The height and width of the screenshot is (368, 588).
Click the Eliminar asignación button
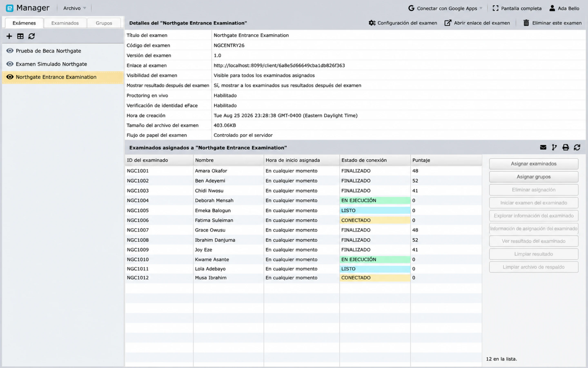click(x=533, y=190)
